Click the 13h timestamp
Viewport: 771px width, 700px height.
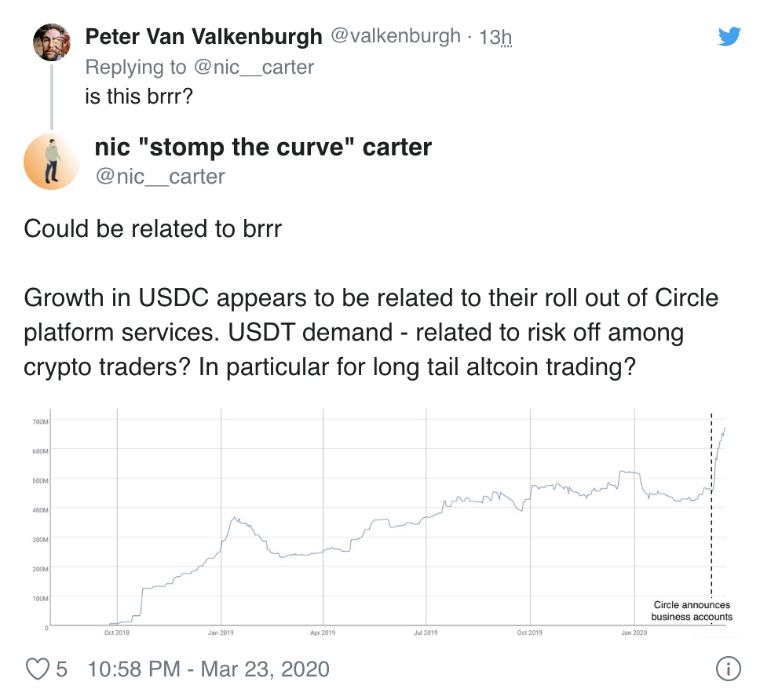(x=495, y=37)
